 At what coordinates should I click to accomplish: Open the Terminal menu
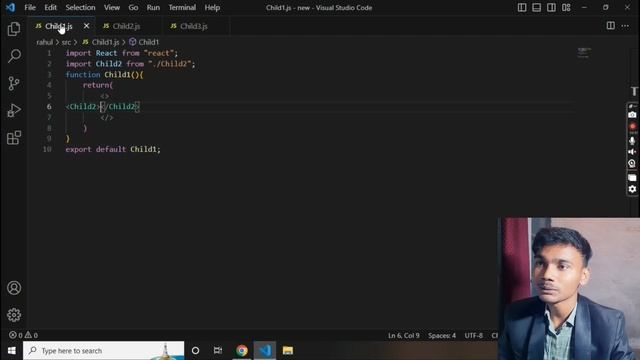click(x=182, y=7)
